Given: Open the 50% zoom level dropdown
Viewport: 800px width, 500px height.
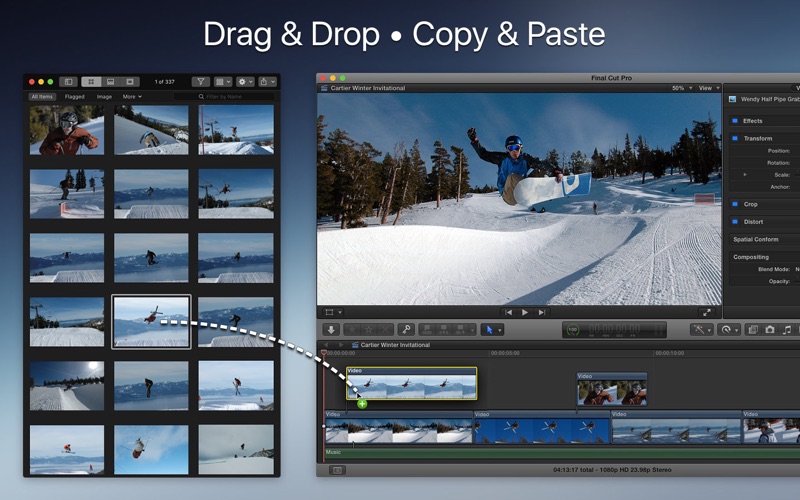Looking at the screenshot, I should 680,88.
